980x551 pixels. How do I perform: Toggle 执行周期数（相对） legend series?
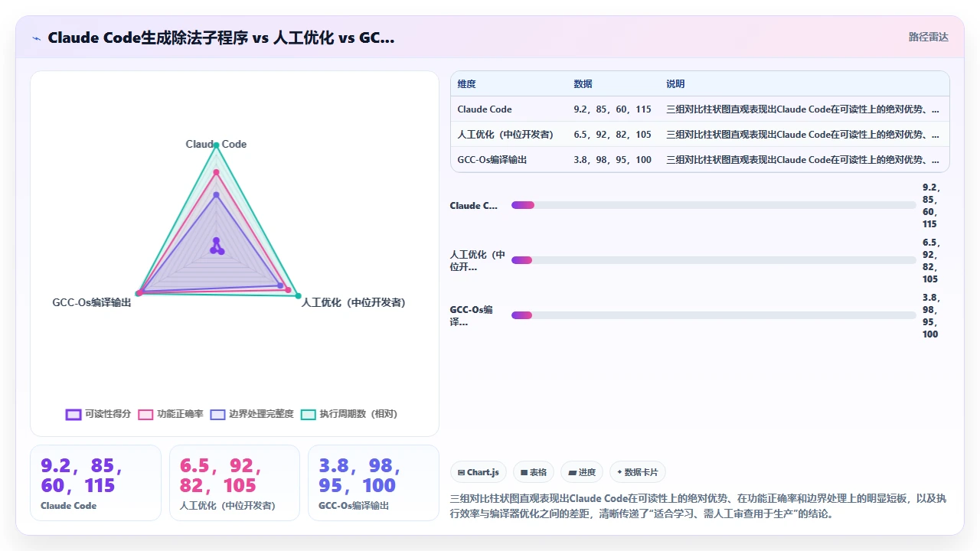coord(348,414)
